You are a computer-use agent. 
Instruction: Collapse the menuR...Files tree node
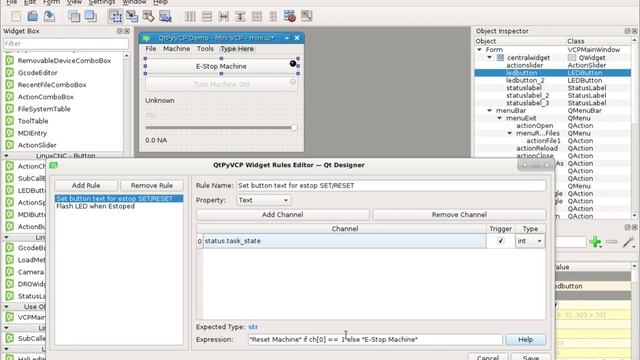tap(509, 133)
